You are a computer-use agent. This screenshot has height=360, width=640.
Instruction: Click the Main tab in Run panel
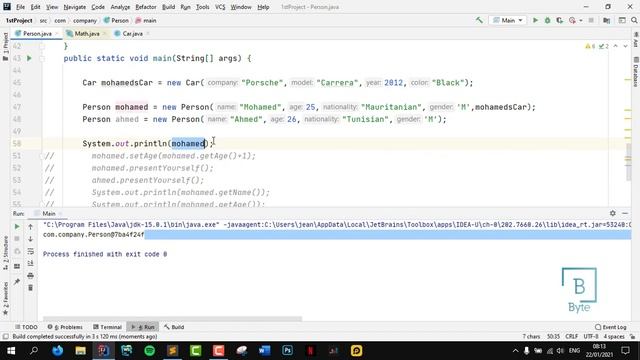[x=48, y=213]
